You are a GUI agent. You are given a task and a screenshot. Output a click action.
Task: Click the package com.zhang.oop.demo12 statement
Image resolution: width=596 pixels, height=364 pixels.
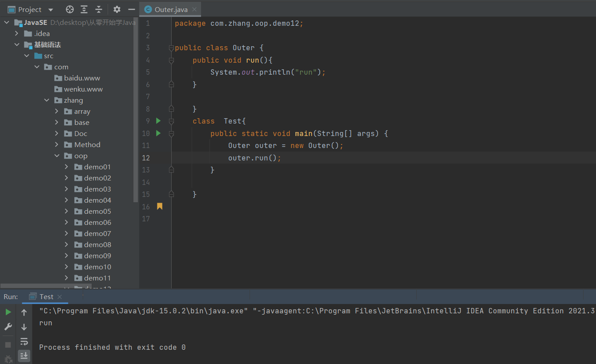point(239,23)
